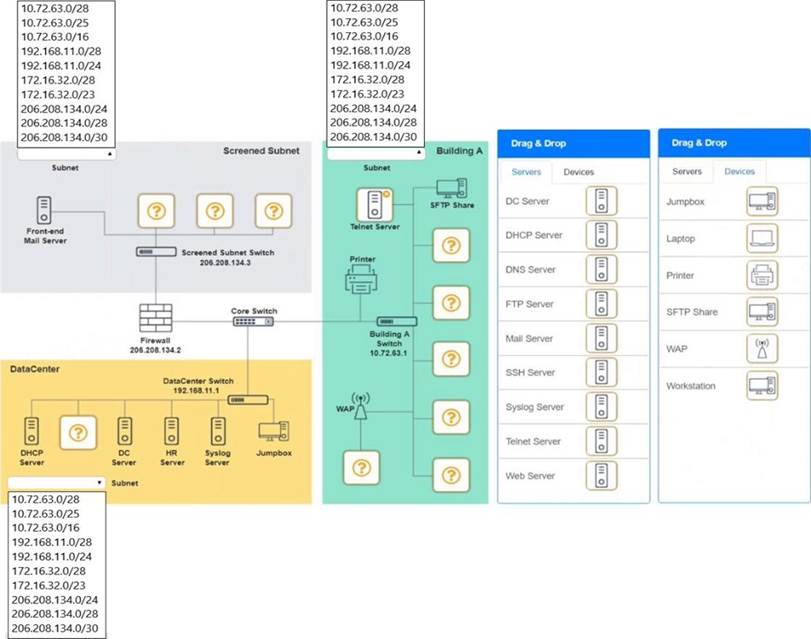Choose 10.72.63.0/25 in Building A list
The height and width of the screenshot is (639, 811).
click(x=364, y=21)
